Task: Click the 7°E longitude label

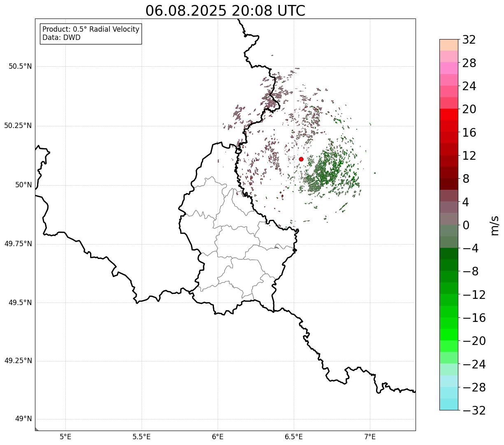Action: click(370, 437)
